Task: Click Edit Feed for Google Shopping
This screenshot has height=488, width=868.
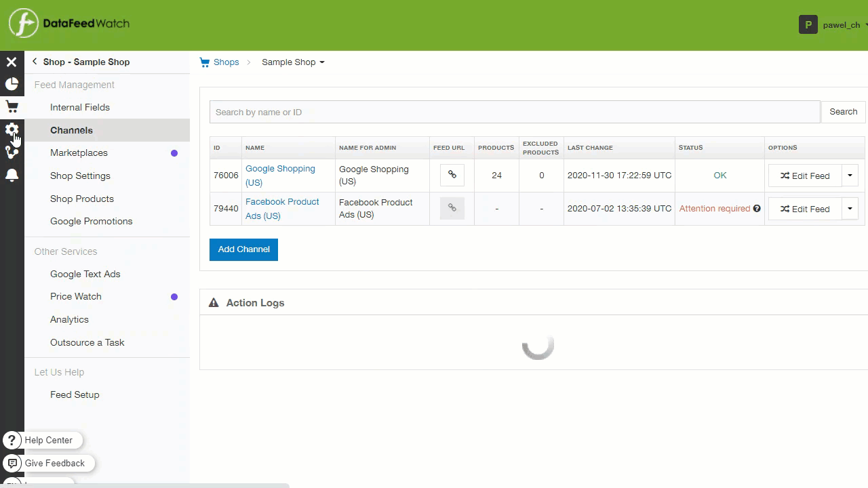Action: click(x=805, y=176)
